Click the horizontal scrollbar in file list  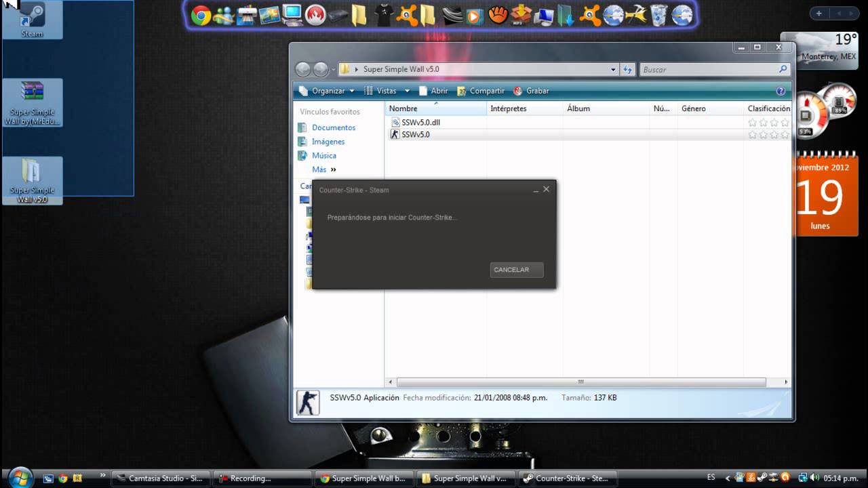click(x=581, y=382)
